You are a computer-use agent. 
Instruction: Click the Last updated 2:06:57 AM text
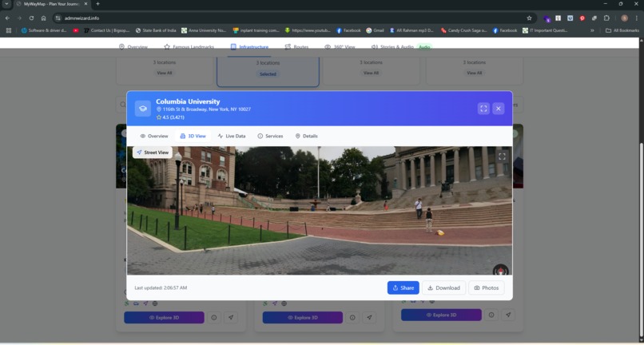pos(161,288)
